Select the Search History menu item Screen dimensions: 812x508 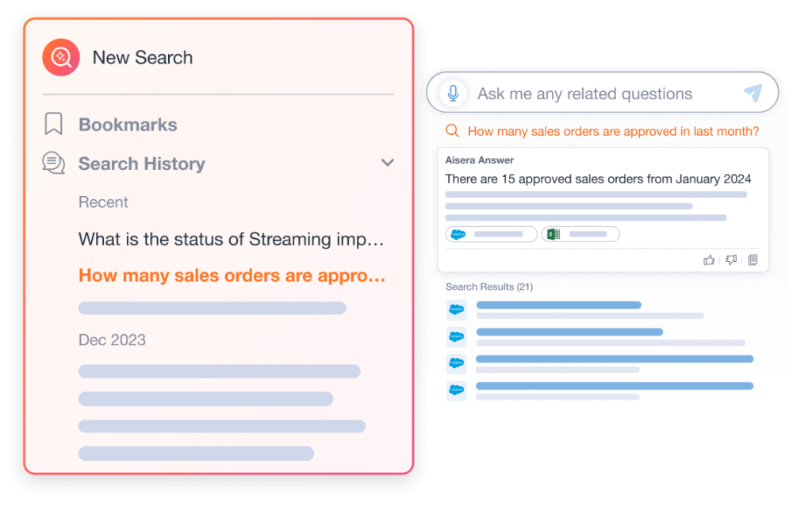[x=141, y=163]
